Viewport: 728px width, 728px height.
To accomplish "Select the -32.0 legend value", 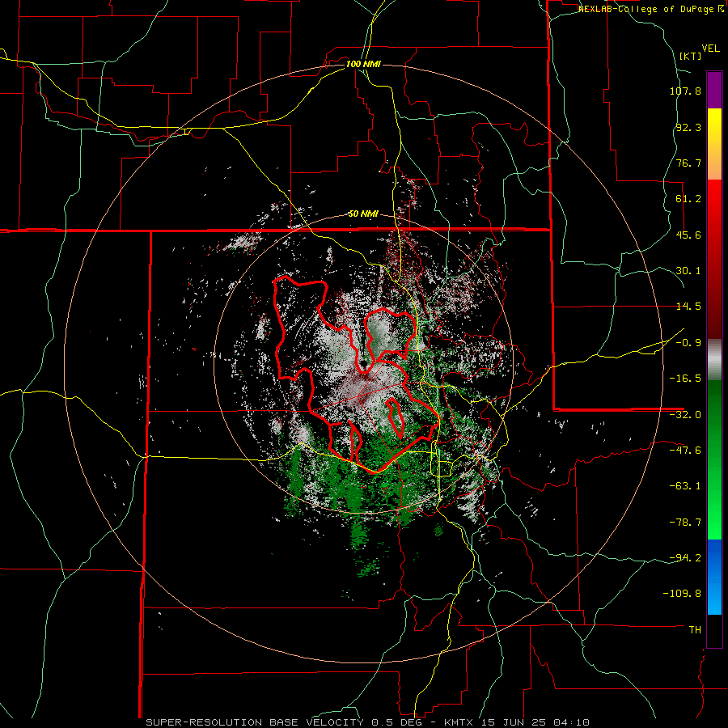I will pyautogui.click(x=685, y=415).
